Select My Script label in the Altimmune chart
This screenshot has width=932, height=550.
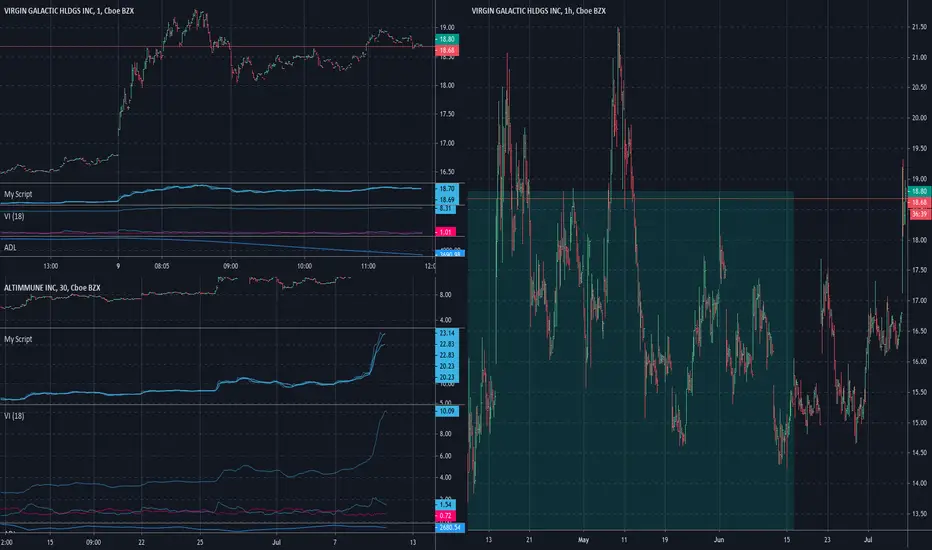[x=18, y=340]
